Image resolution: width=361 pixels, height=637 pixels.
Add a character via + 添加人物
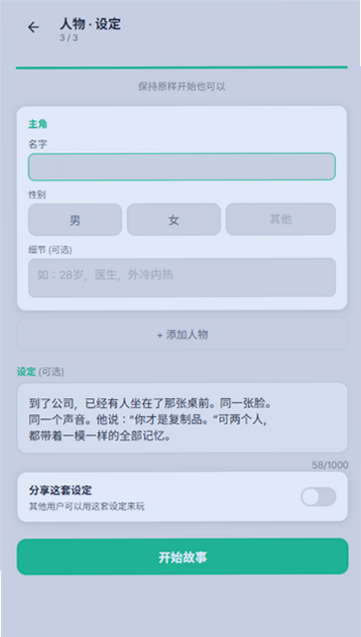tap(182, 334)
